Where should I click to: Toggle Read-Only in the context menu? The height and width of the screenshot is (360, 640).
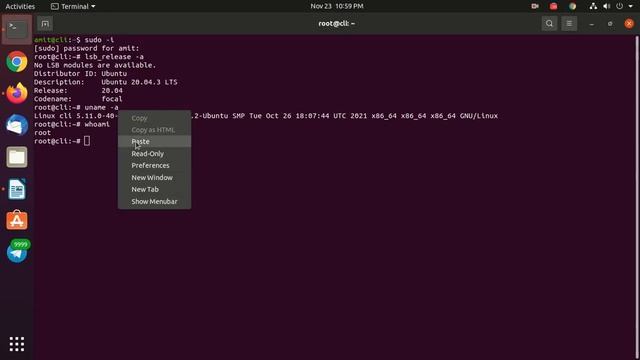click(x=154, y=153)
